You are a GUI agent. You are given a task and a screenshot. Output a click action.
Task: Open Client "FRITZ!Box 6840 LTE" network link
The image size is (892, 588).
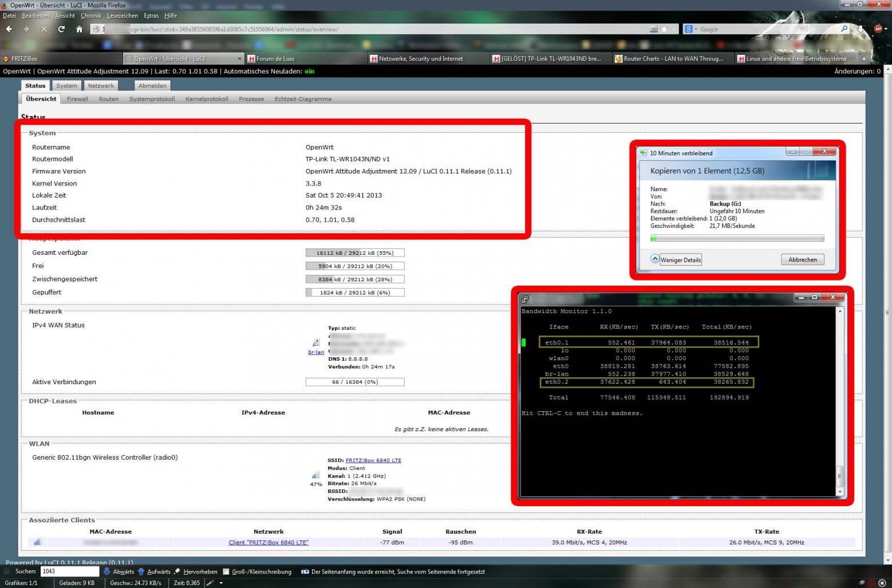click(x=269, y=542)
